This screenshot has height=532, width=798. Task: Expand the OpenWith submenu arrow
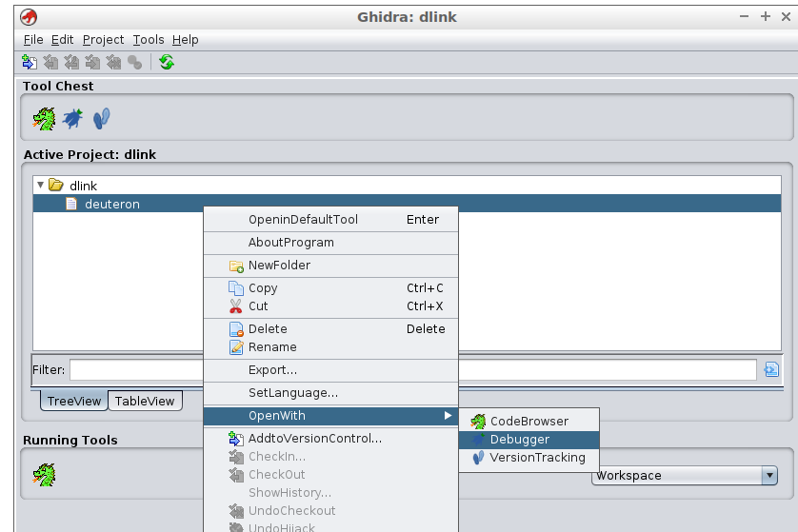pyautogui.click(x=448, y=416)
